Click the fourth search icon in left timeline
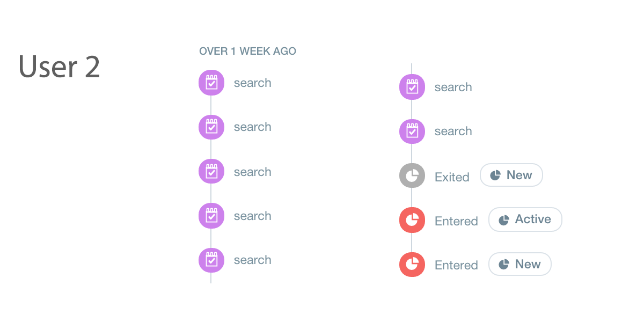Image resolution: width=644 pixels, height=322 pixels. [x=211, y=216]
